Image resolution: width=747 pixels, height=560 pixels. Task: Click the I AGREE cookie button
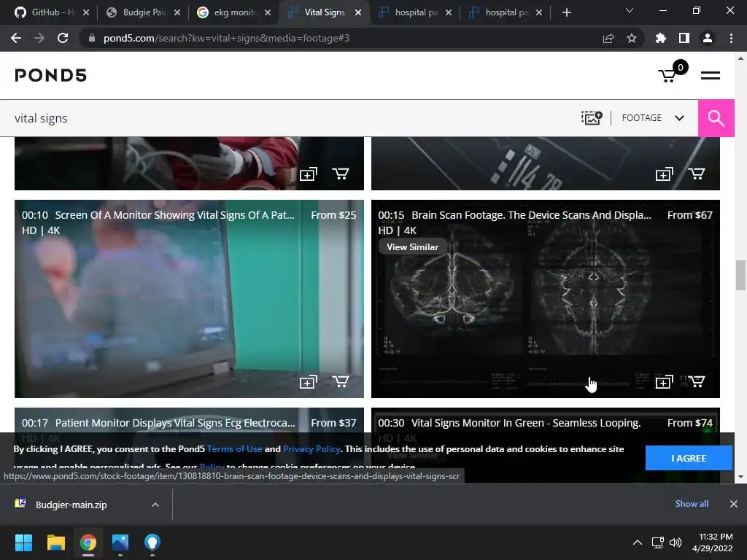tap(689, 458)
